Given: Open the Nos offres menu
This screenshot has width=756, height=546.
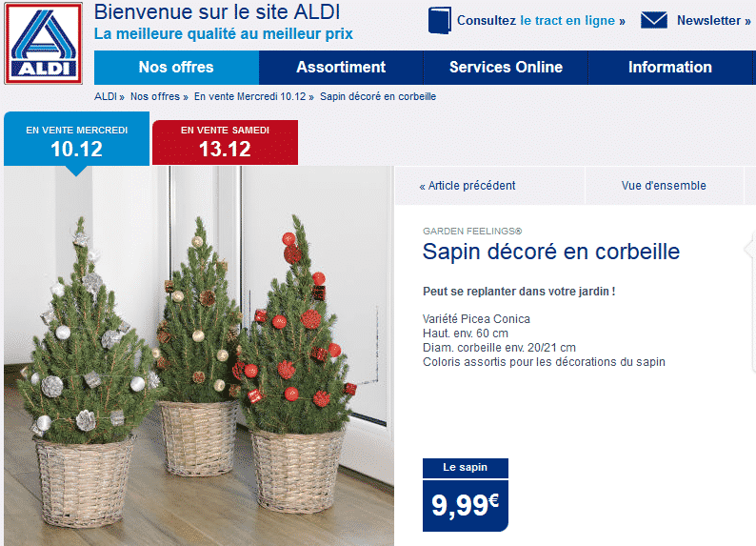Looking at the screenshot, I should (176, 68).
